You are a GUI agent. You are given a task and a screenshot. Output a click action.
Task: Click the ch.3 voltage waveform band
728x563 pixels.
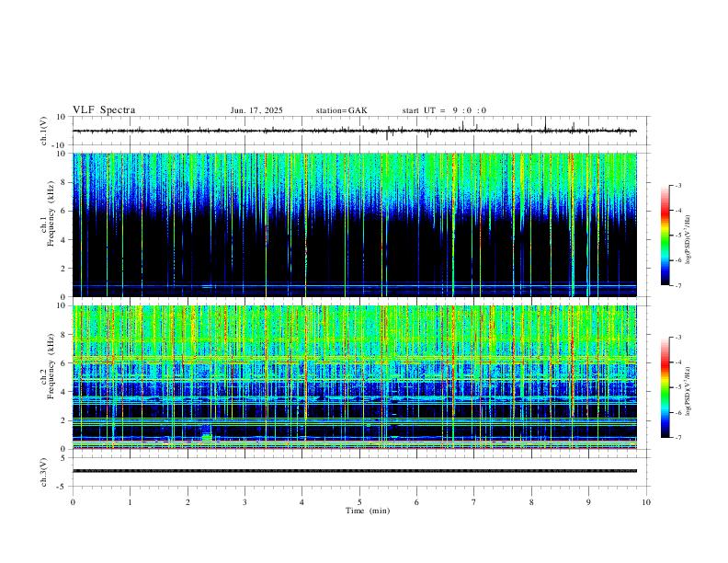pos(355,471)
